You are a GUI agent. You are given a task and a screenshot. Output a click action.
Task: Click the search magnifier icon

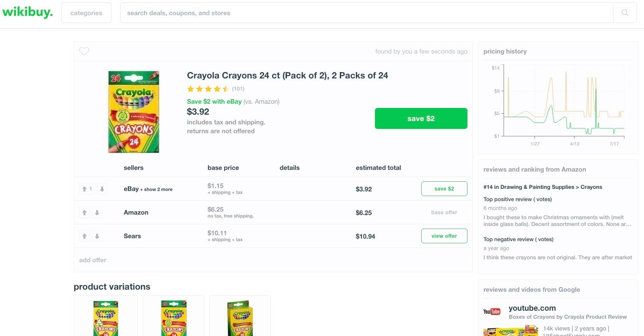[x=625, y=13]
